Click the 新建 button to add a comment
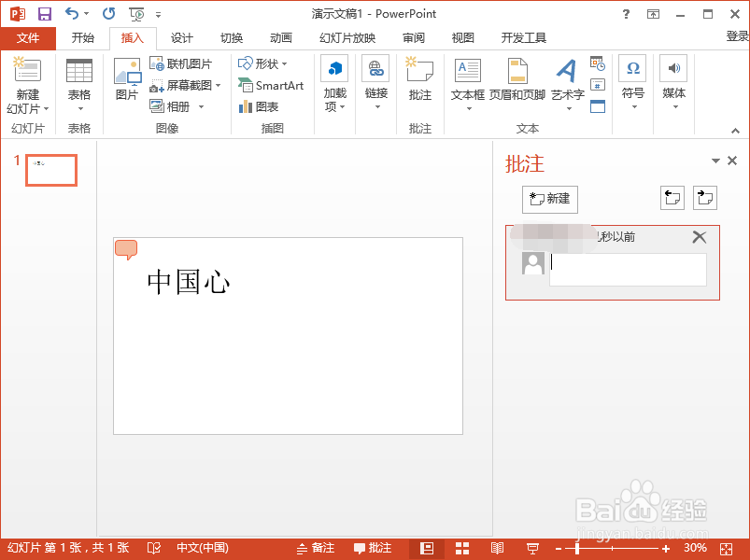This screenshot has width=750, height=560. pyautogui.click(x=549, y=199)
